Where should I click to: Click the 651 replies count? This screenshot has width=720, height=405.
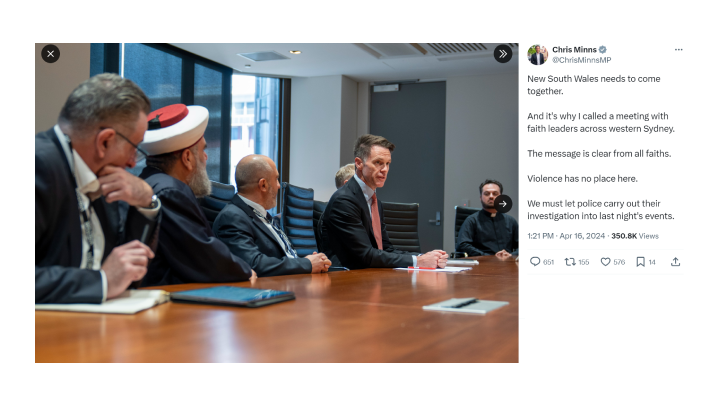[x=549, y=262]
